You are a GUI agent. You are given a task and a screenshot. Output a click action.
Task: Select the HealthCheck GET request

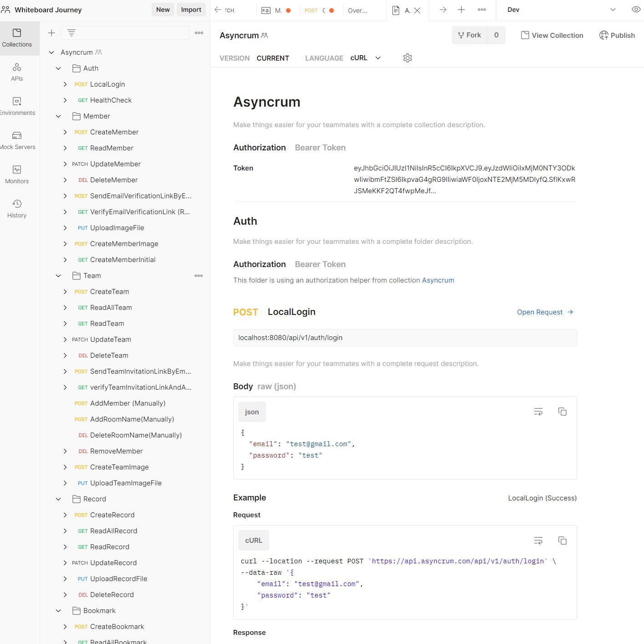click(111, 100)
